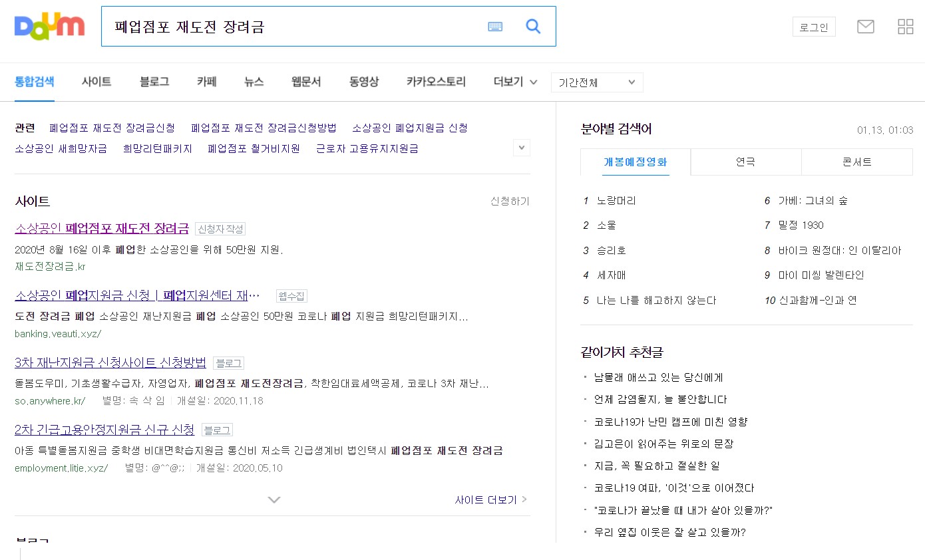The image size is (925, 560).
Task: Open the 기간전체 period dropdown
Action: [x=597, y=82]
